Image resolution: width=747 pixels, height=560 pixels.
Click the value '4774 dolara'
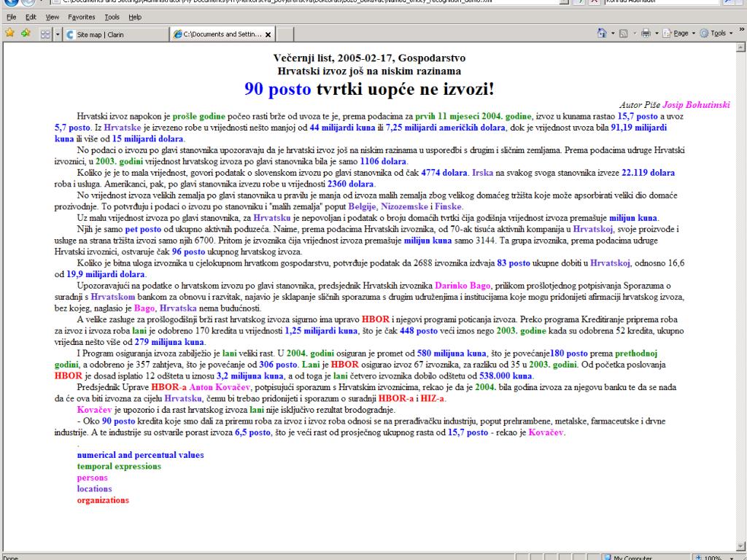tap(444, 173)
